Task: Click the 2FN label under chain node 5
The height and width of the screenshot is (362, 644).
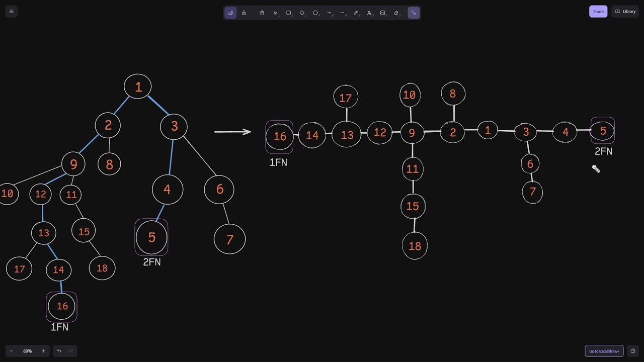Action: click(x=603, y=151)
